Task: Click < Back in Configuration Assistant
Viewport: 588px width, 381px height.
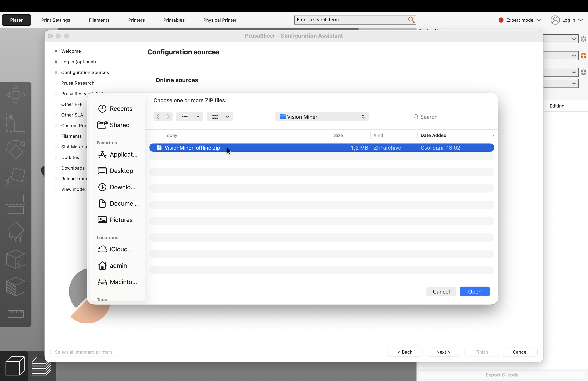Action: point(405,352)
